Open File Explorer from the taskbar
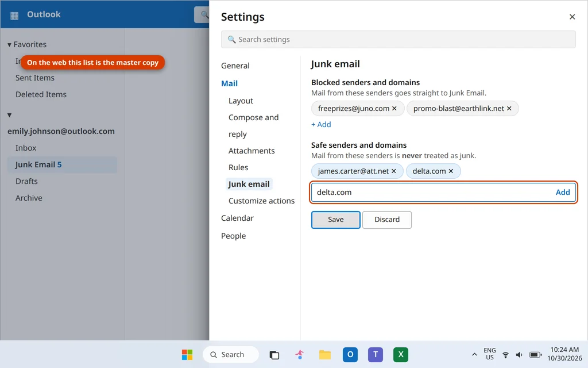Viewport: 588px width, 368px height. [x=325, y=354]
